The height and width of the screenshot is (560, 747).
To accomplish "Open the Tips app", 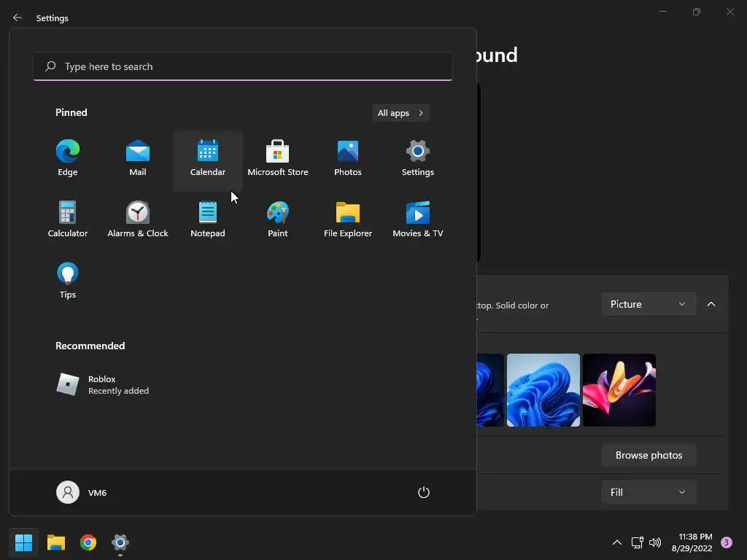I will 68,281.
